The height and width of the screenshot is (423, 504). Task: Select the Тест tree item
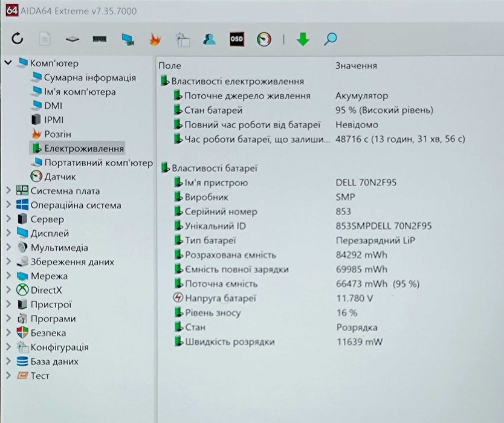tap(33, 375)
